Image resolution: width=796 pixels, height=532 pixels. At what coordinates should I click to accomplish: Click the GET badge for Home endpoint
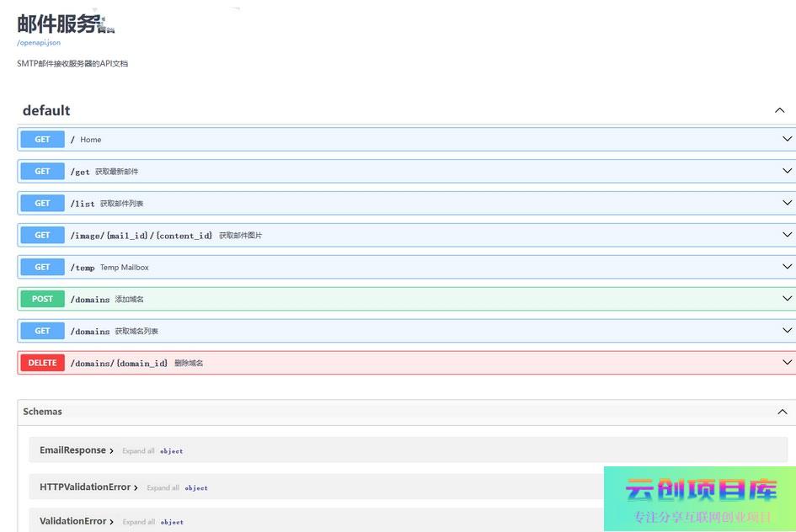pyautogui.click(x=42, y=140)
